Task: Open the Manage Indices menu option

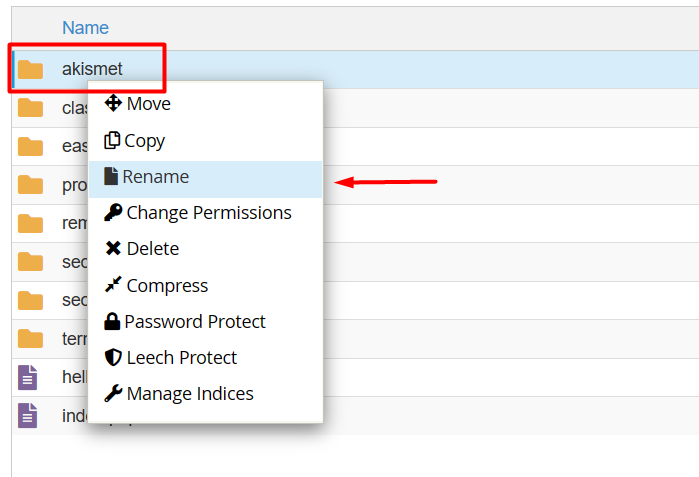Action: point(190,394)
